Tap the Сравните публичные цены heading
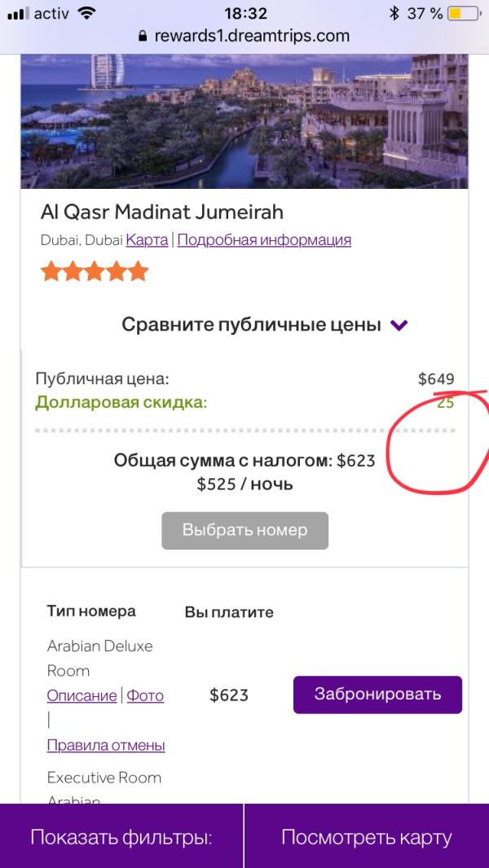The height and width of the screenshot is (868, 489). [x=251, y=325]
